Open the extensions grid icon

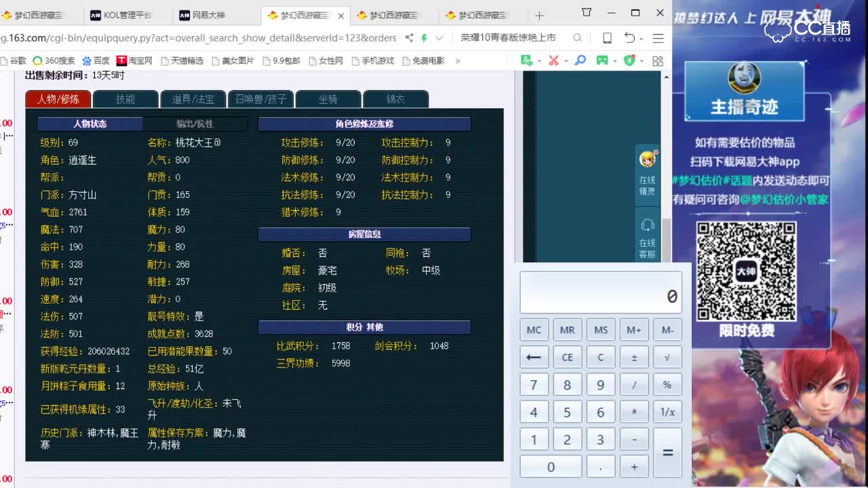[x=657, y=61]
